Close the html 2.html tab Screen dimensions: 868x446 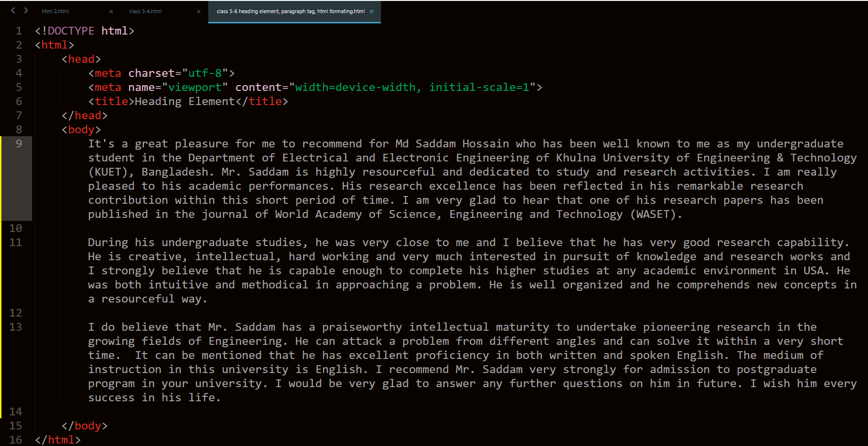111,11
